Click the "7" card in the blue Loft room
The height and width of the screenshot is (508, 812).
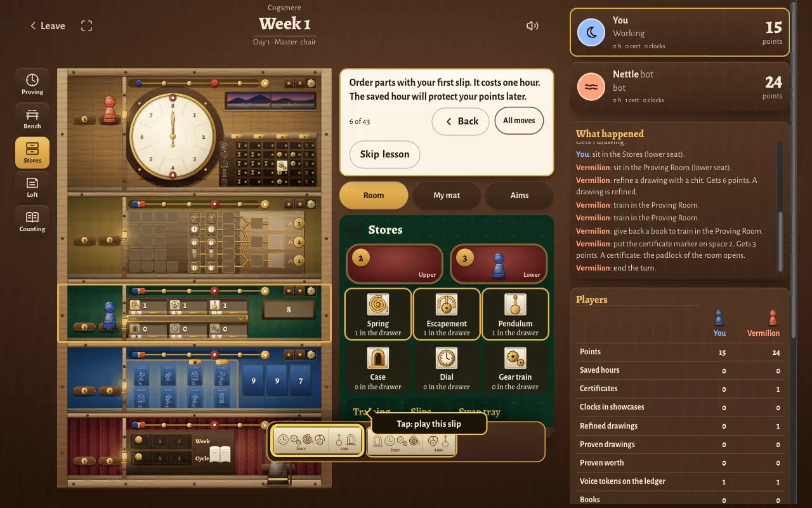(301, 380)
